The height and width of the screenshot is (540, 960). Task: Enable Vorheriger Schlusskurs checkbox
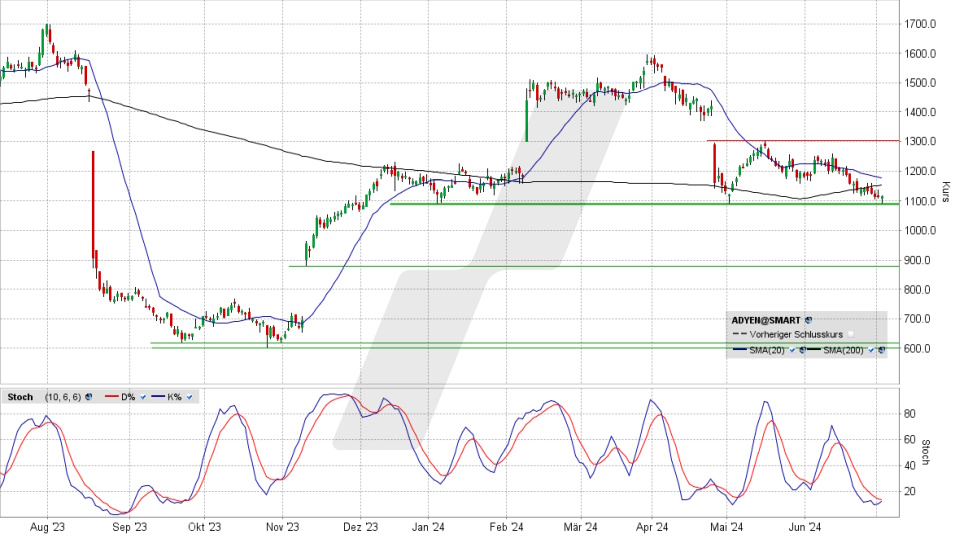(x=850, y=334)
